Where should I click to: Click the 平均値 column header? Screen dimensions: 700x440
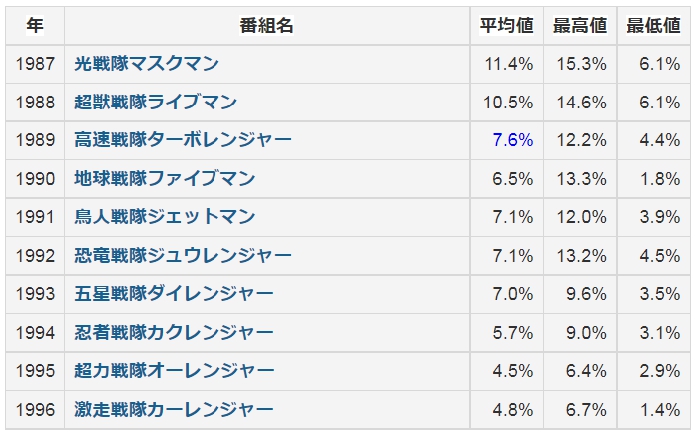click(506, 26)
